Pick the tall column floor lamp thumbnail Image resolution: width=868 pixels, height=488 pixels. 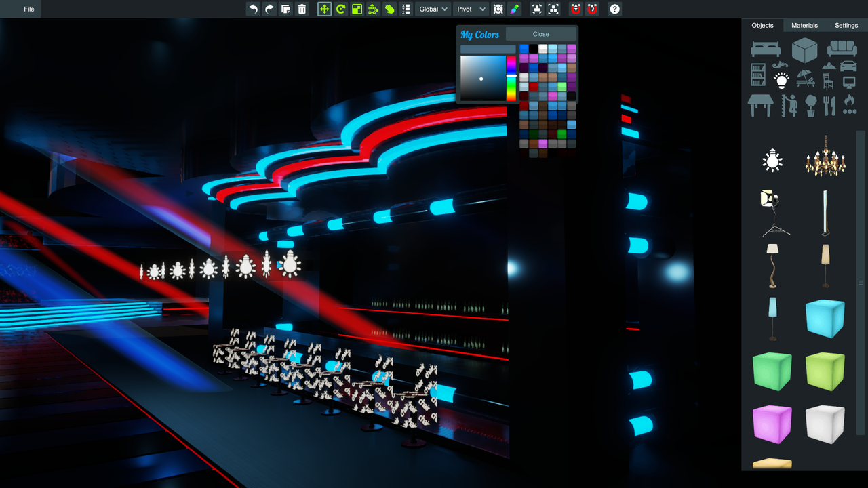pos(825,213)
